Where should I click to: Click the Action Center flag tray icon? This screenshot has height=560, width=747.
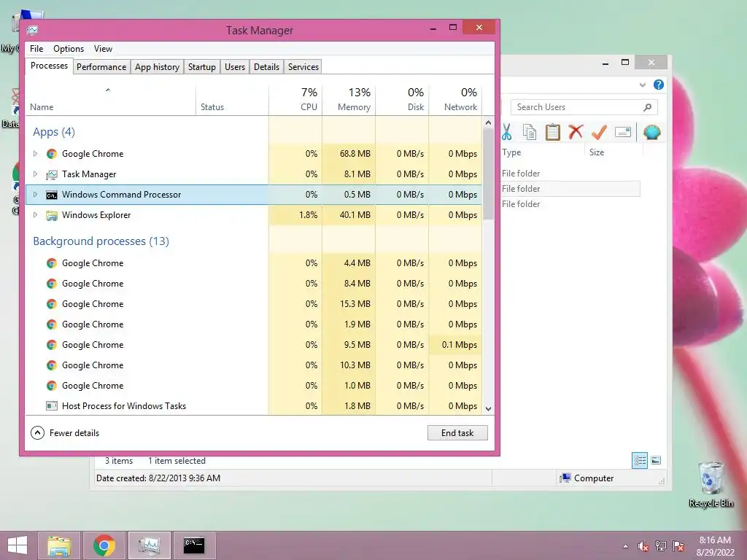(678, 546)
